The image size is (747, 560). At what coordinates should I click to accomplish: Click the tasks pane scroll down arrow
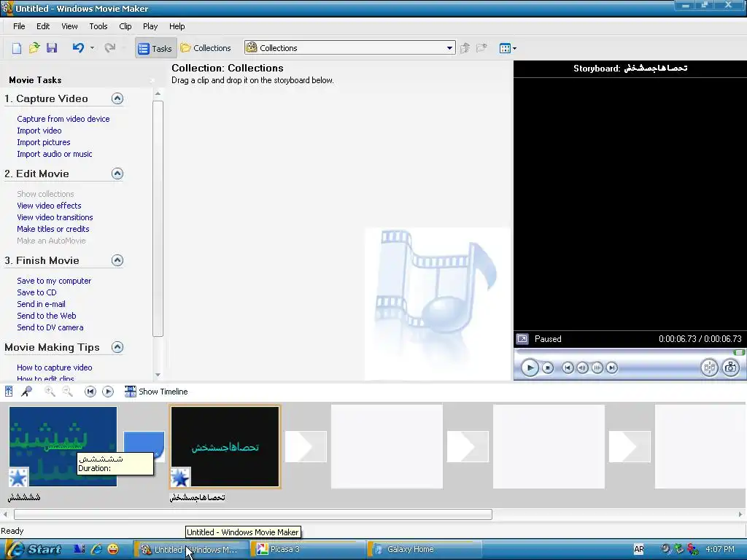tap(158, 376)
